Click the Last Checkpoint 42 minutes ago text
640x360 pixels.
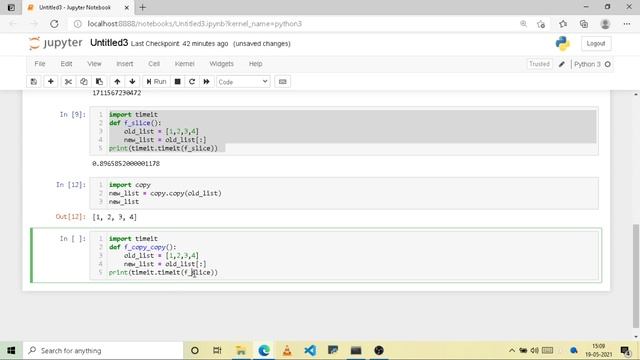coord(180,44)
